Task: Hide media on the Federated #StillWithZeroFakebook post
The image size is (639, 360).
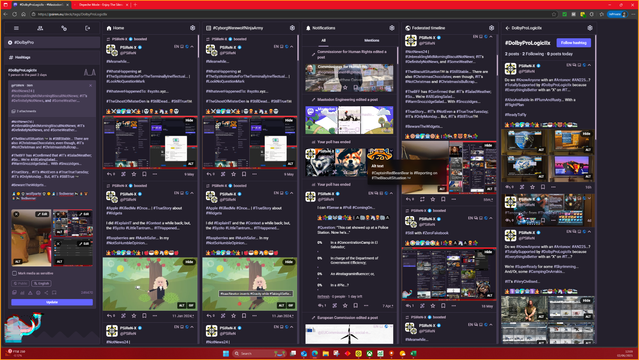Action: [x=488, y=252]
